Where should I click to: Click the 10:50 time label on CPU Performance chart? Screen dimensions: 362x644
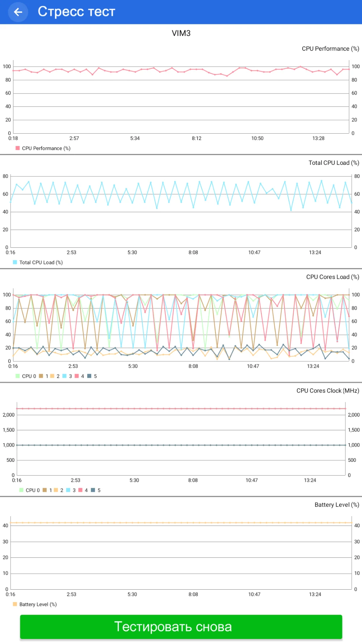(257, 138)
